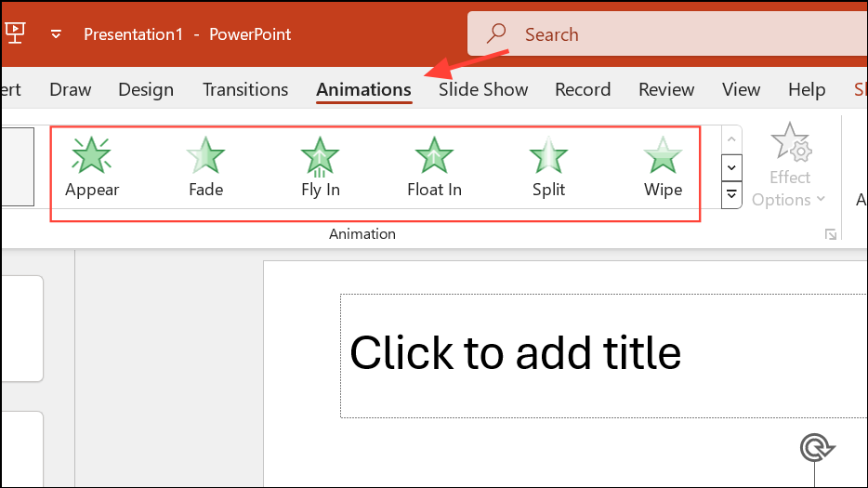The width and height of the screenshot is (868, 488).
Task: Switch to the Review tab
Action: 666,89
